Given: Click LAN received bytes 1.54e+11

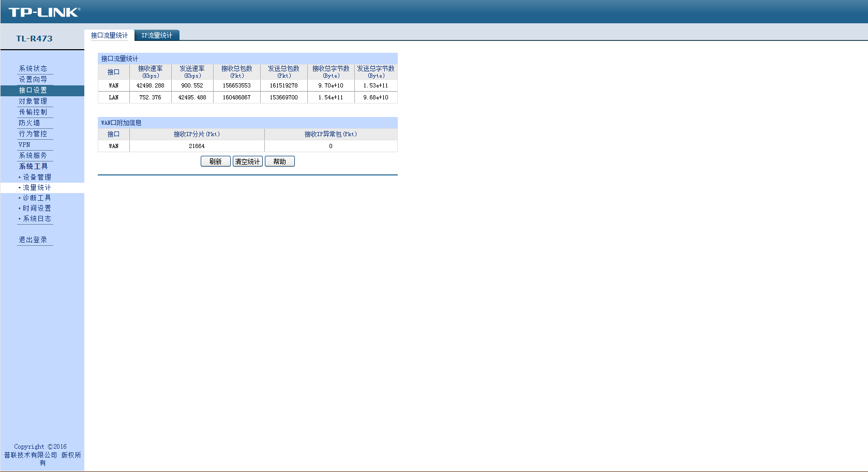Looking at the screenshot, I should [x=331, y=97].
